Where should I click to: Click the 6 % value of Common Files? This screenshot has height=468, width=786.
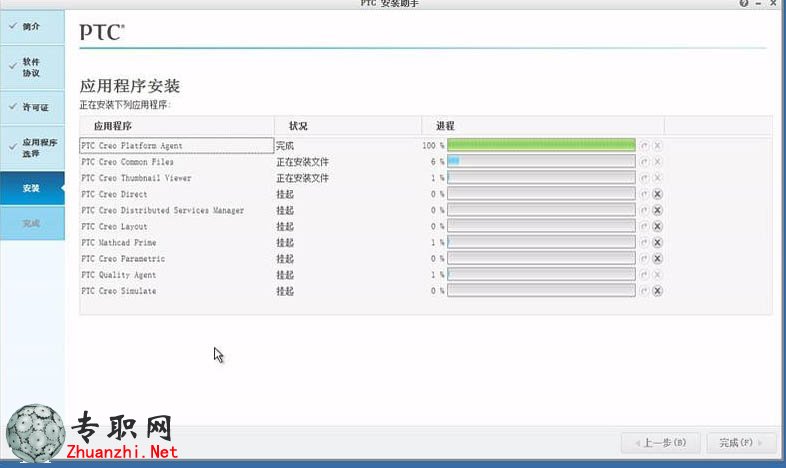pyautogui.click(x=437, y=161)
